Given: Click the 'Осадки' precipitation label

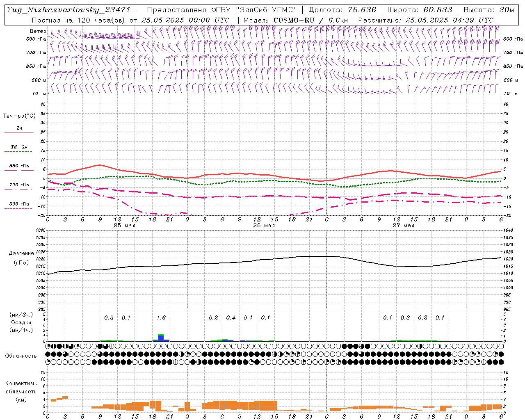Looking at the screenshot, I should pos(21,322).
